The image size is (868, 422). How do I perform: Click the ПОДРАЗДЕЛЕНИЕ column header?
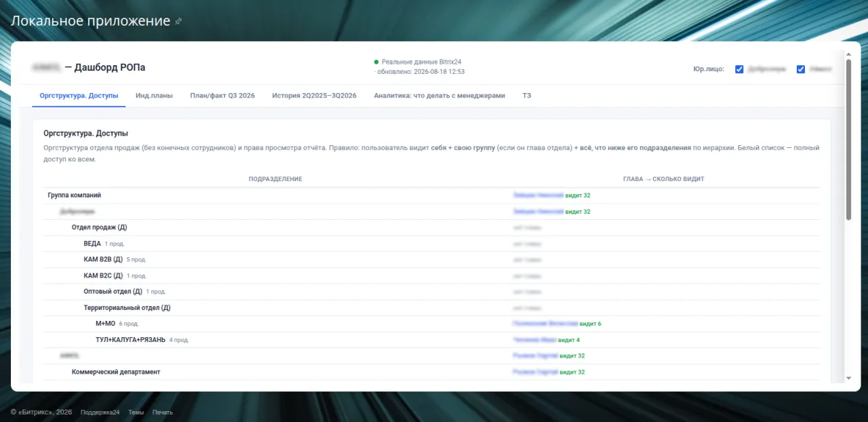275,179
